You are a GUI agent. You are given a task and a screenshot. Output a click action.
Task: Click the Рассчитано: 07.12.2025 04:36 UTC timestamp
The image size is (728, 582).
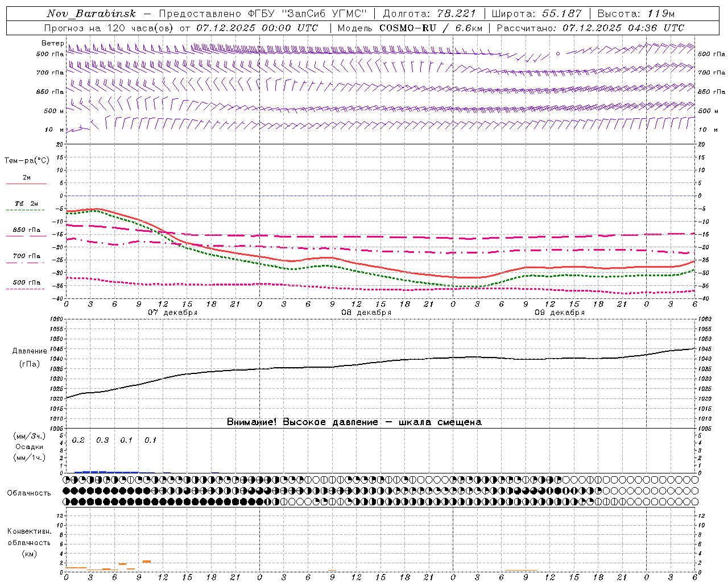tap(590, 28)
